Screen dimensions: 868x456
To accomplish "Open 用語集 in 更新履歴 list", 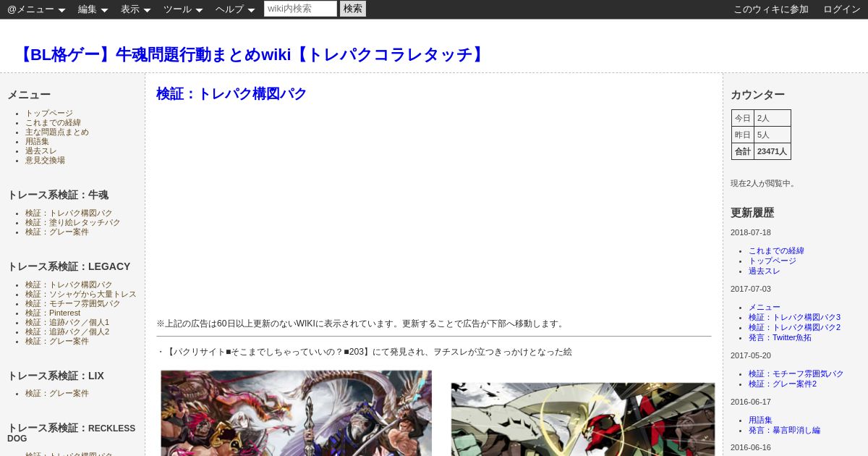I will pyautogui.click(x=760, y=421).
